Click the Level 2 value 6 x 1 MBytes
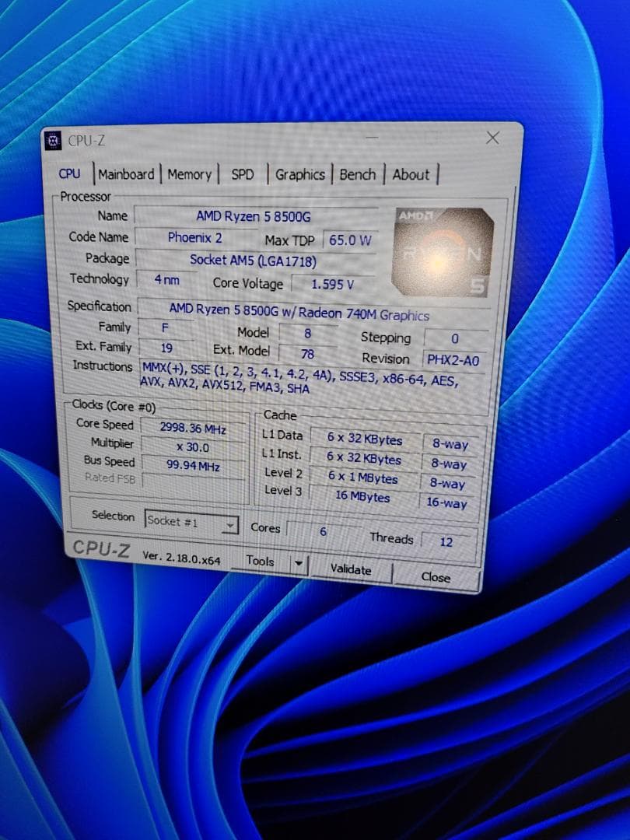630x840 pixels. (362, 478)
